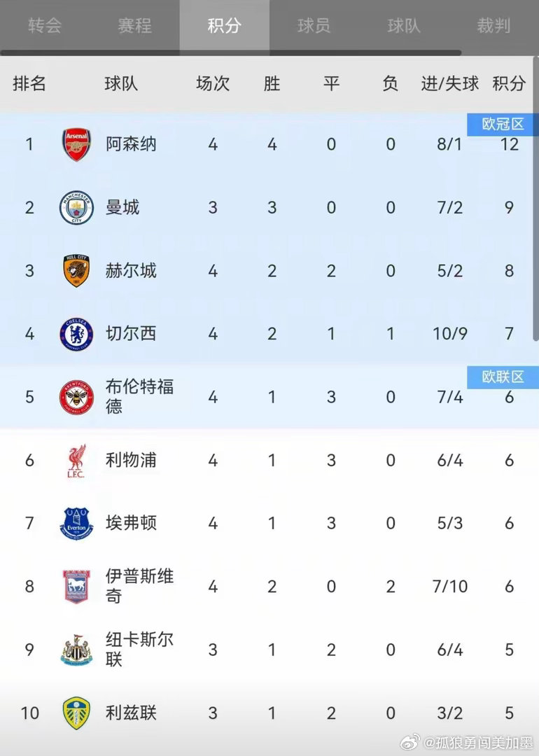Select the Ipswich Town crest
This screenshot has height=756, width=539.
76,587
